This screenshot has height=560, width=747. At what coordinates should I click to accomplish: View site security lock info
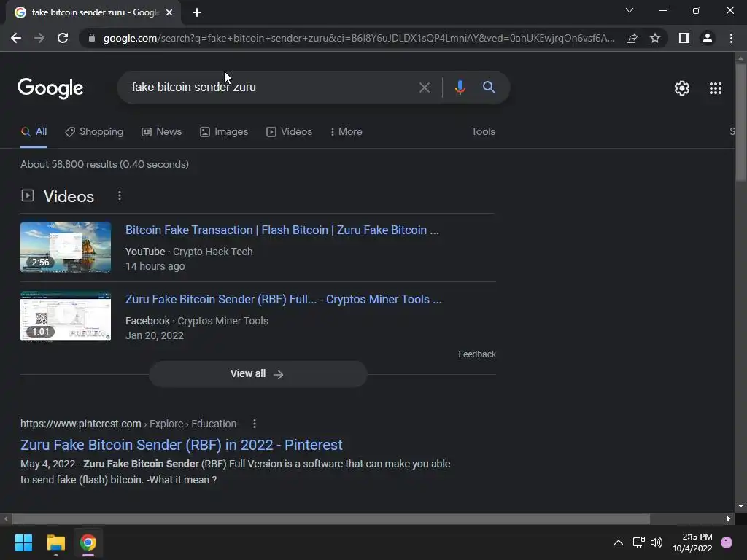[x=92, y=38]
